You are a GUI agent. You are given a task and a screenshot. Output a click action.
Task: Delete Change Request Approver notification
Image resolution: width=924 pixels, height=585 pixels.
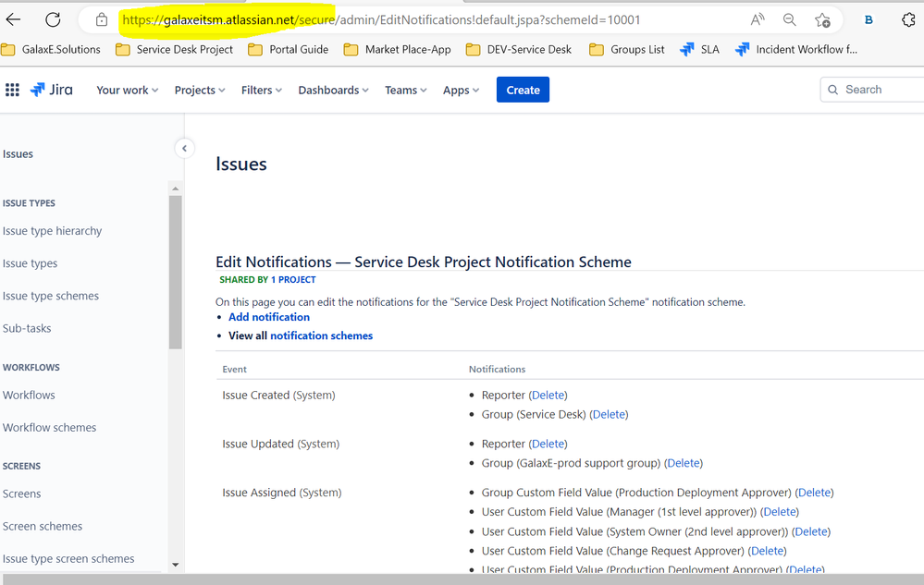(x=768, y=551)
